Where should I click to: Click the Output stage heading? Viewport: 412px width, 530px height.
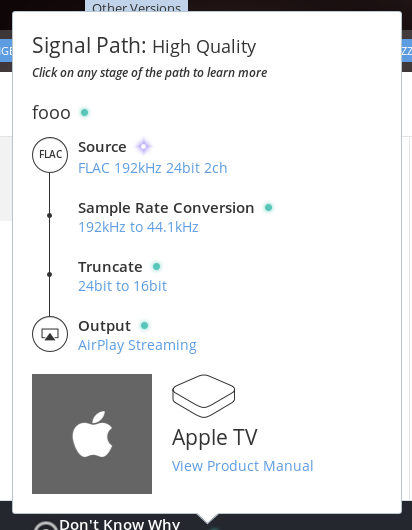[x=104, y=326]
